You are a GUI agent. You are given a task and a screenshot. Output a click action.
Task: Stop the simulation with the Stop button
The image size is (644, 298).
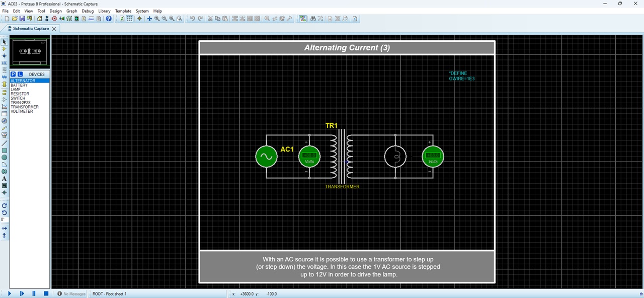pyautogui.click(x=46, y=293)
